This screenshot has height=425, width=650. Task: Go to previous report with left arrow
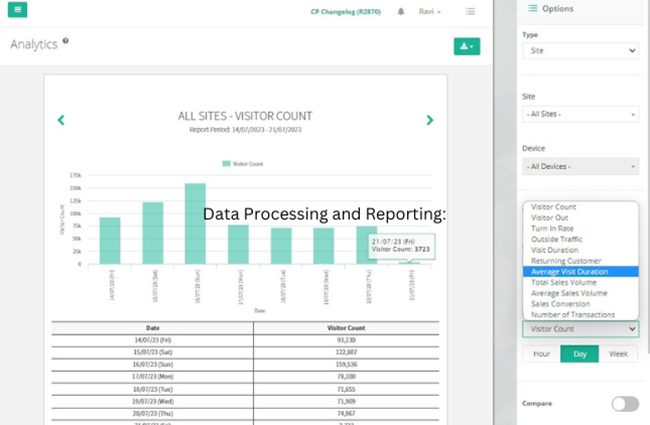coord(61,120)
